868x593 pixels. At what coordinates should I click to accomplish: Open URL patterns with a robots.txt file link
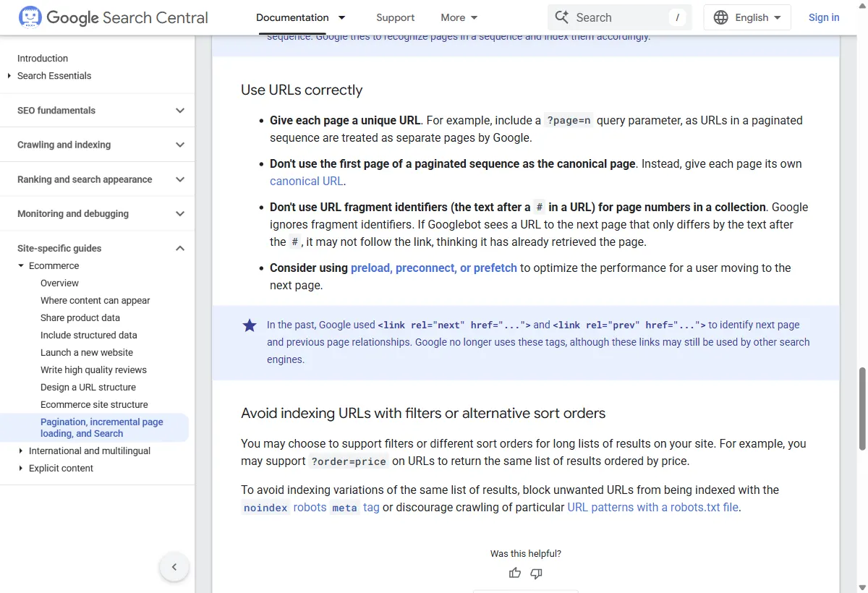click(x=653, y=508)
